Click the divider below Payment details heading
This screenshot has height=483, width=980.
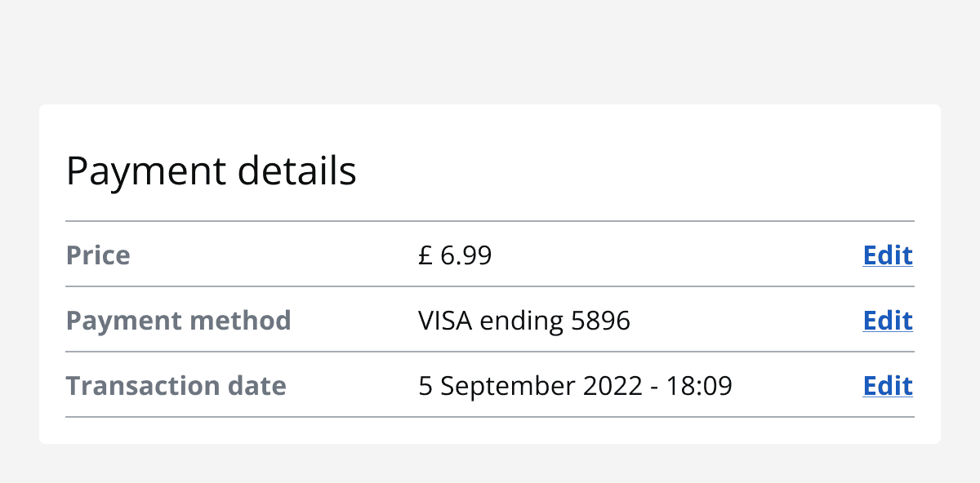[x=490, y=220]
